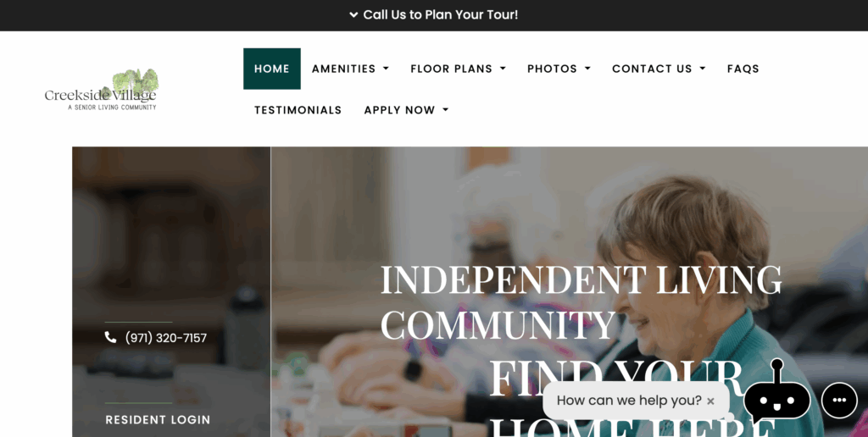The width and height of the screenshot is (868, 437).
Task: Open the Photos dropdown arrow
Action: (587, 69)
